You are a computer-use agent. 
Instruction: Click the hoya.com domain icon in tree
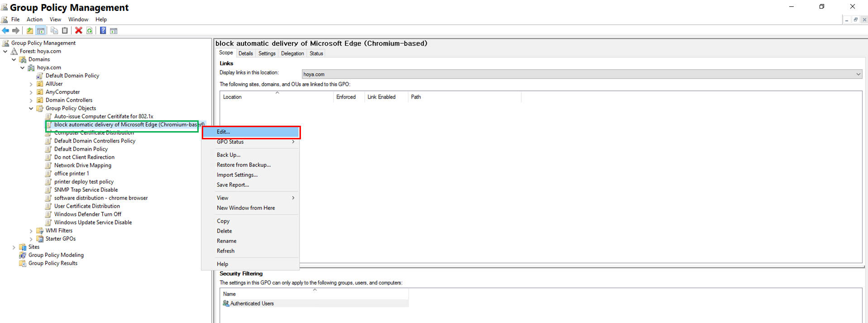click(31, 68)
